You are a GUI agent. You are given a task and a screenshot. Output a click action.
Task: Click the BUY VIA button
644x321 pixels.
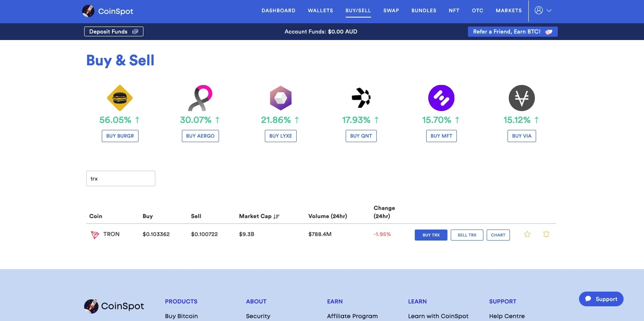tap(522, 136)
